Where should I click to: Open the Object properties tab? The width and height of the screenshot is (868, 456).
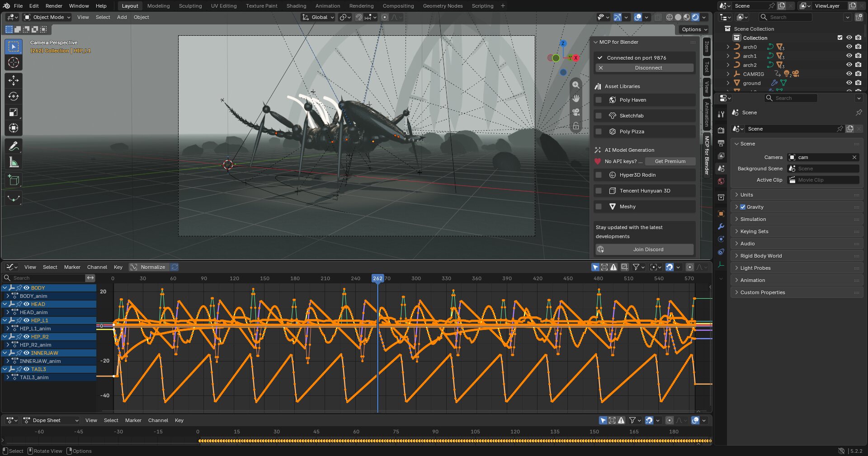[x=721, y=214]
